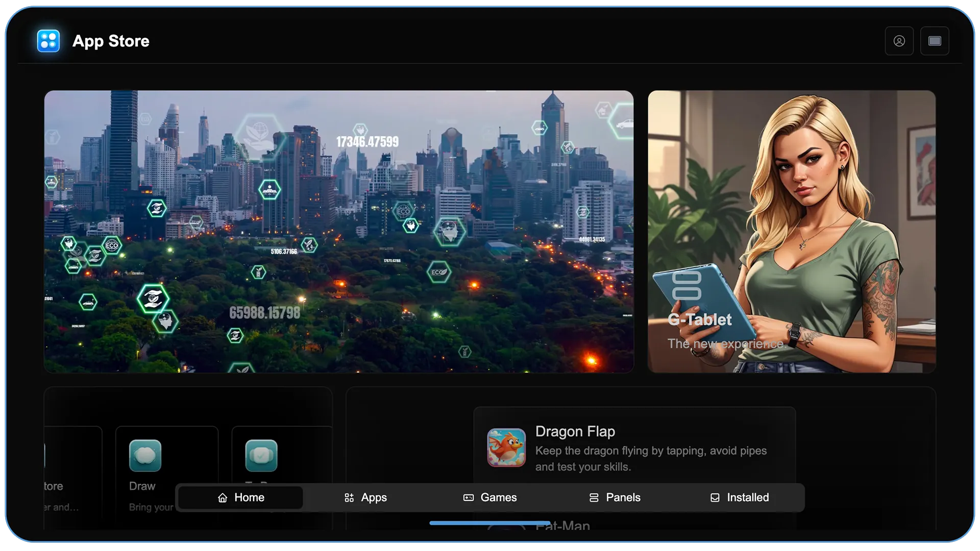The height and width of the screenshot is (551, 980).
Task: Click the user account icon top right
Action: pyautogui.click(x=899, y=40)
